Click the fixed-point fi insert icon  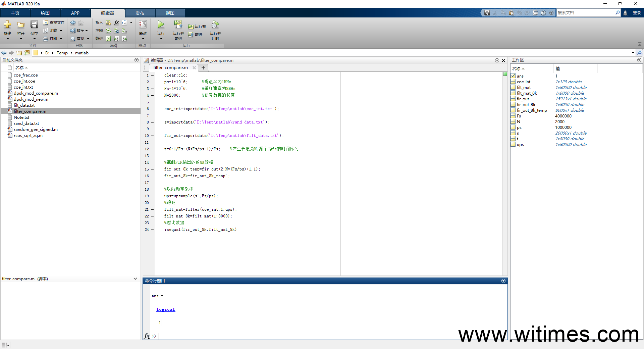pyautogui.click(x=124, y=22)
